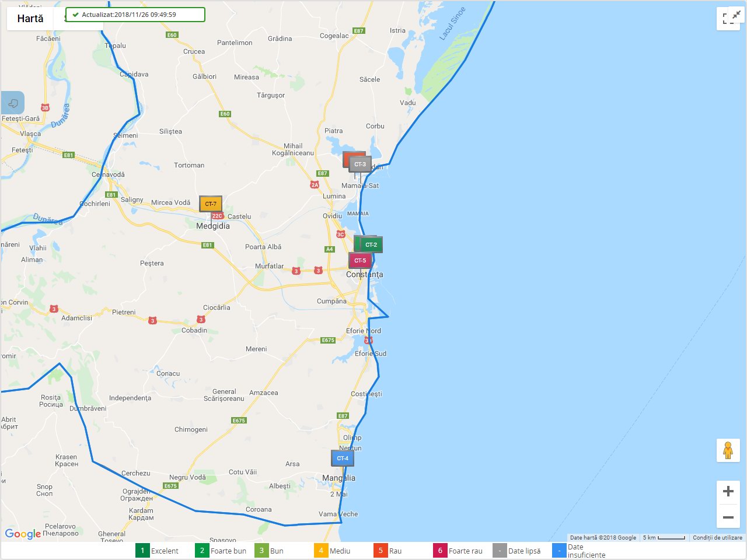Open the green CT-2 station marker

tap(371, 245)
